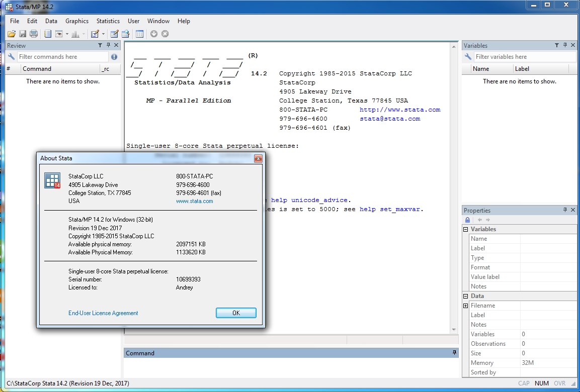Open the Data Editor (Browse) icon

pyautogui.click(x=125, y=34)
